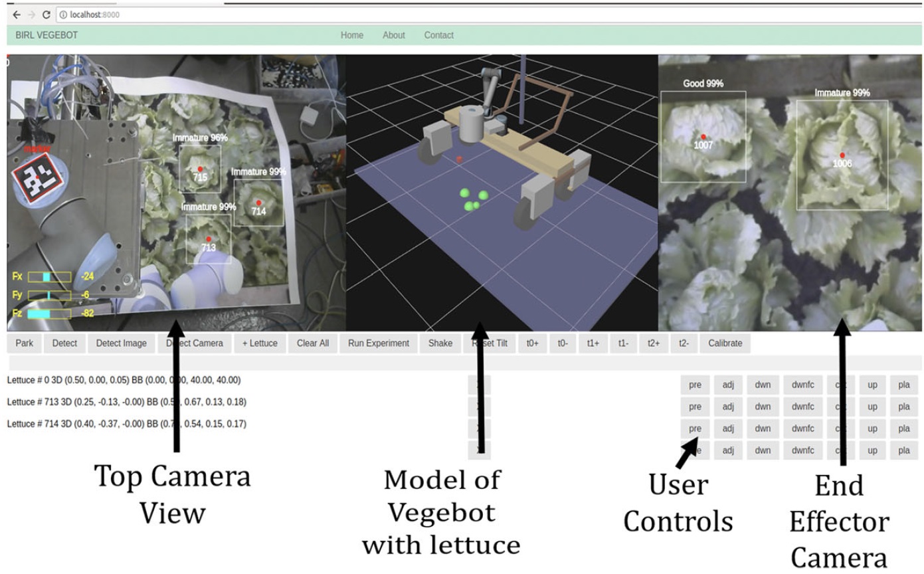Click pre button in Lettuce # 714 row
The width and height of the screenshot is (924, 574).
[695, 429]
